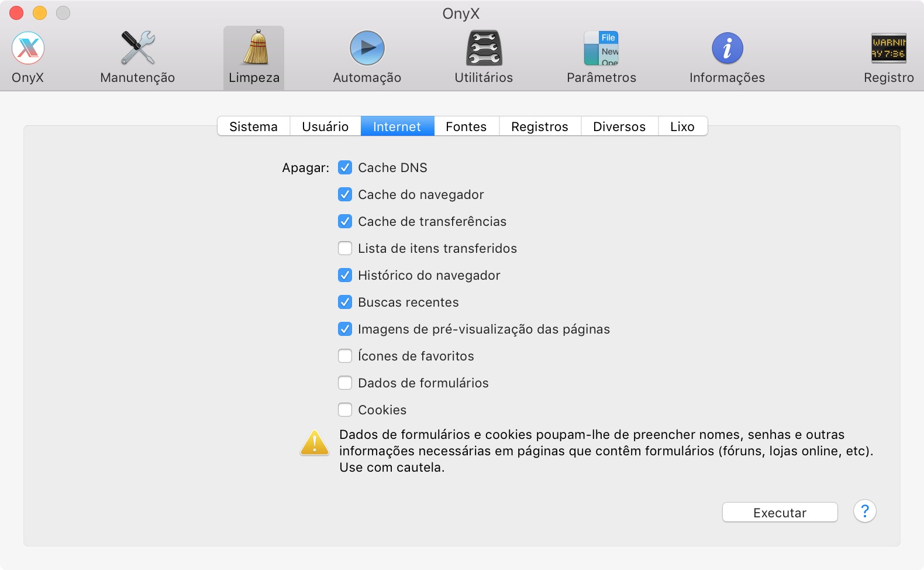Switch to the Sistema tab
The image size is (924, 570).
(253, 126)
